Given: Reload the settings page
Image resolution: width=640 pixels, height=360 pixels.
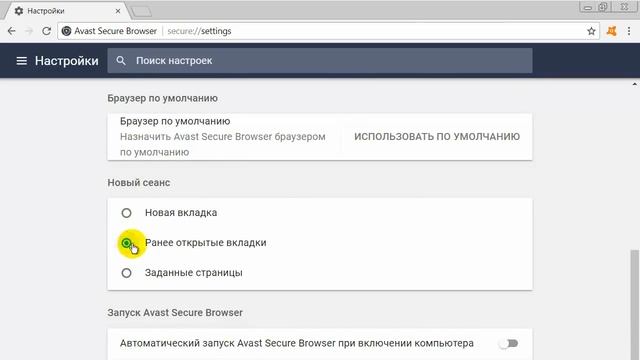Looking at the screenshot, I should [x=47, y=31].
